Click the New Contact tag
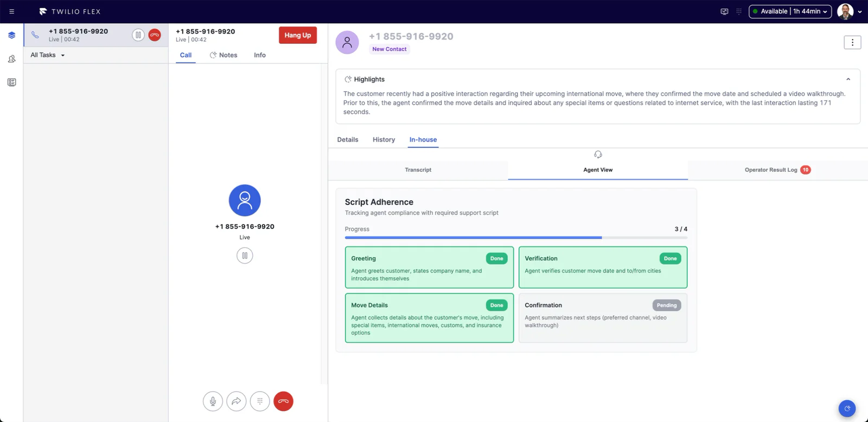The image size is (868, 422). (390, 49)
